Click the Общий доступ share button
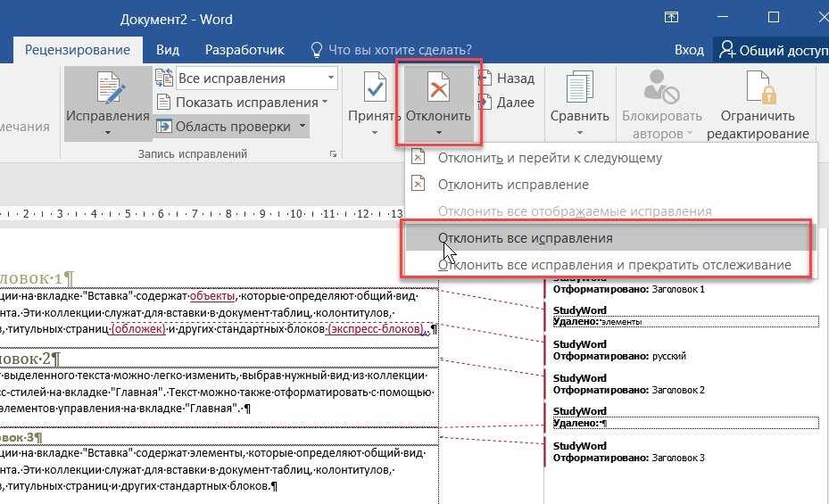Screen dimensions: 829x504 pos(771,50)
